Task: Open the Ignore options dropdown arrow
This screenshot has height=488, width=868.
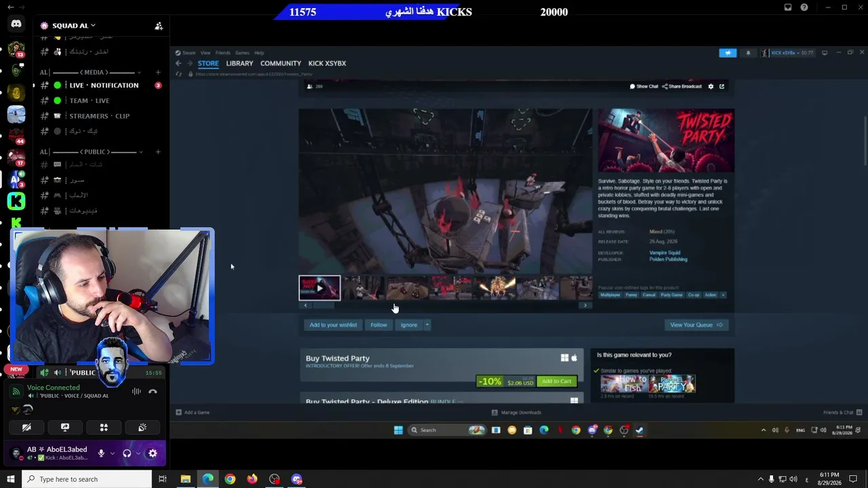Action: coord(427,325)
